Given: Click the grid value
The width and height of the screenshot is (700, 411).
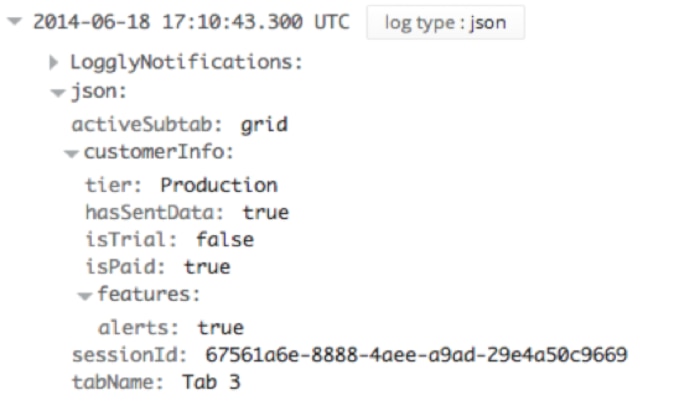Looking at the screenshot, I should click(264, 126).
